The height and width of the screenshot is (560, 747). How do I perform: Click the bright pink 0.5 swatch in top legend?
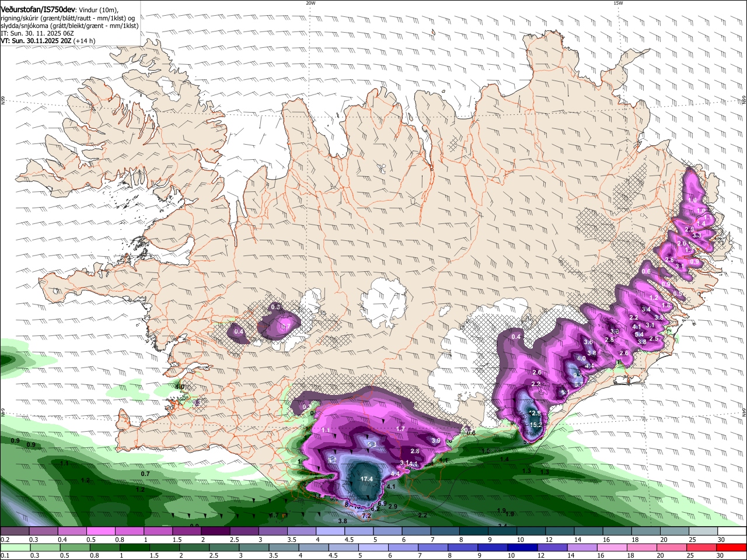coord(100,531)
